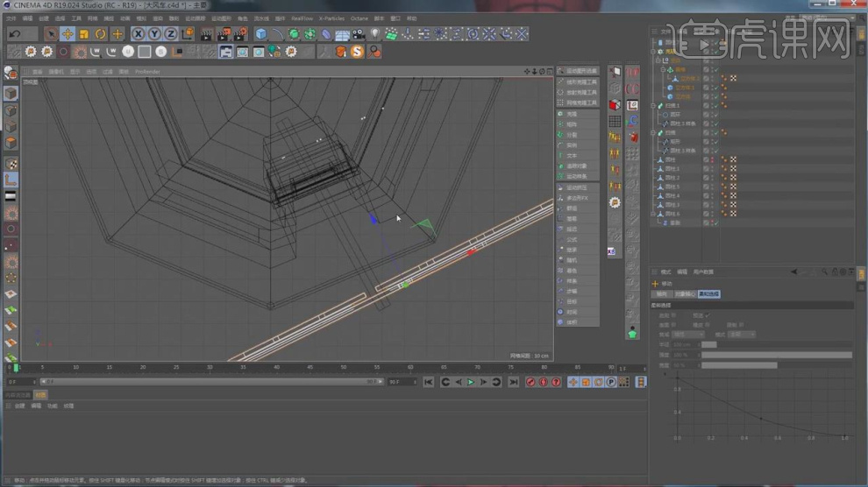This screenshot has width=868, height=487.
Task: Click the Undo arrow icon
Action: pyautogui.click(x=15, y=34)
